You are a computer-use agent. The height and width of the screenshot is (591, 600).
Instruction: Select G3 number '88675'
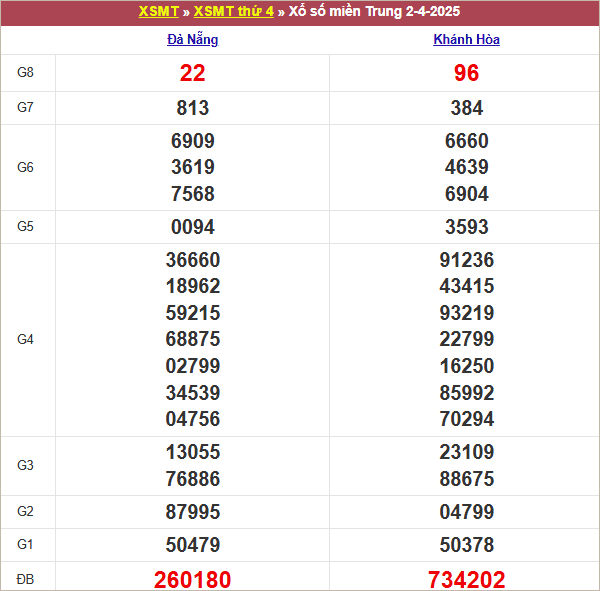466,479
